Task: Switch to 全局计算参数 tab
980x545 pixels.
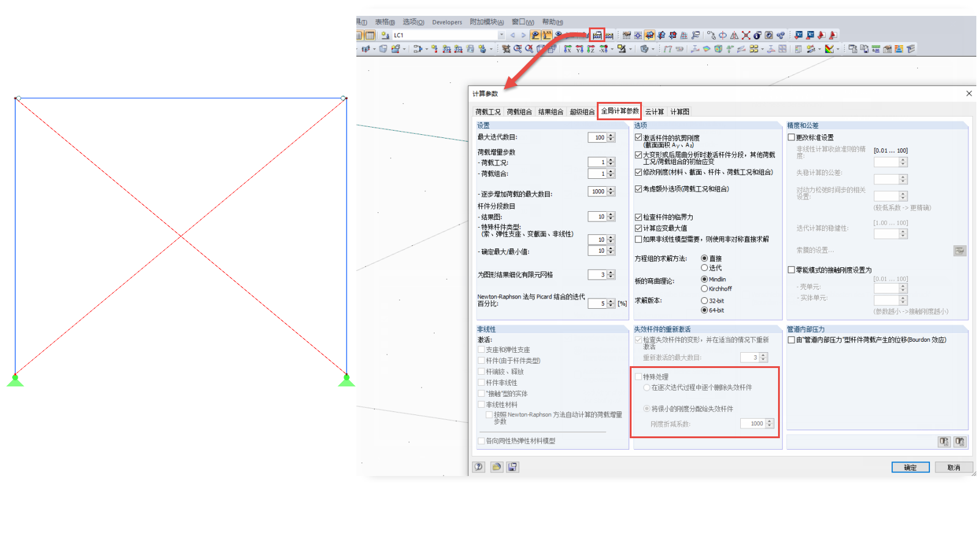Action: tap(619, 110)
